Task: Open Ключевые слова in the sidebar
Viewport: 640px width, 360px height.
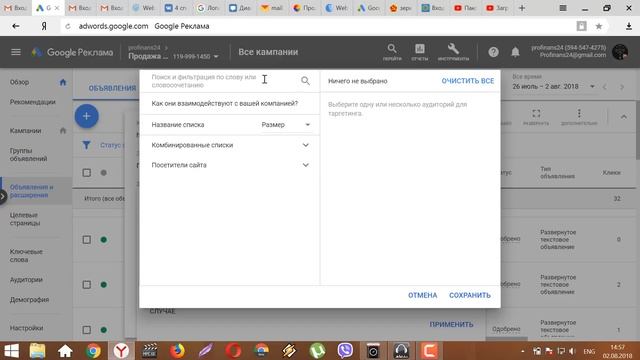Action: (x=26, y=256)
